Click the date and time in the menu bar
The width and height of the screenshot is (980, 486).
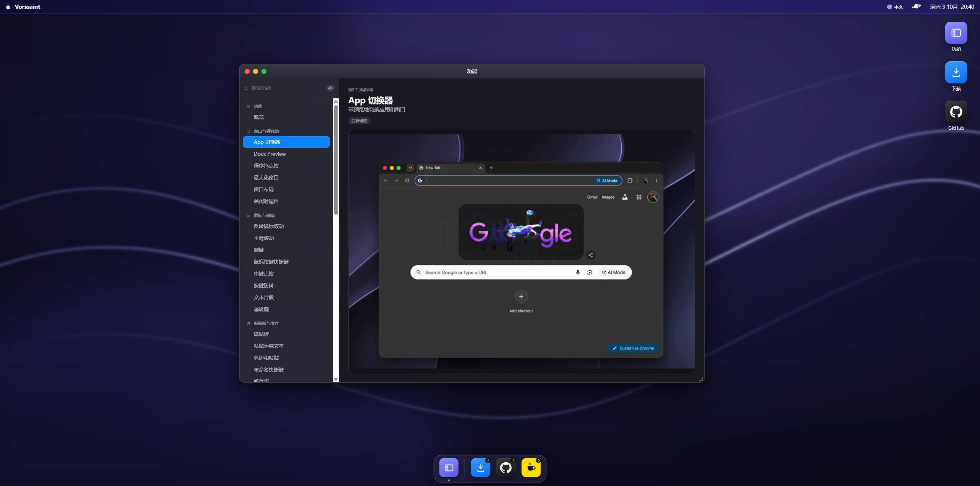coord(952,7)
